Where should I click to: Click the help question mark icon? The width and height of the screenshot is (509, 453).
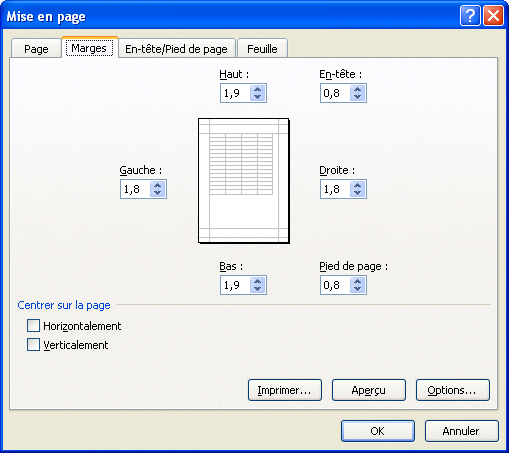coord(470,16)
